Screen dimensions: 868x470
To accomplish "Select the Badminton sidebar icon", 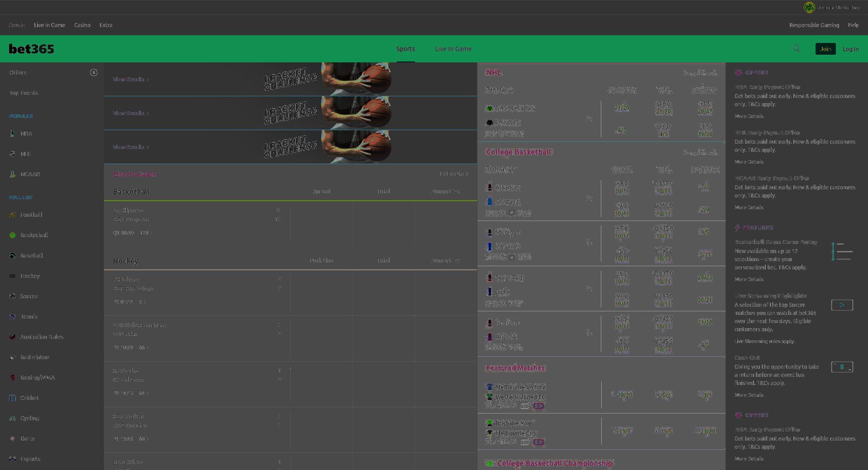I will [13, 357].
